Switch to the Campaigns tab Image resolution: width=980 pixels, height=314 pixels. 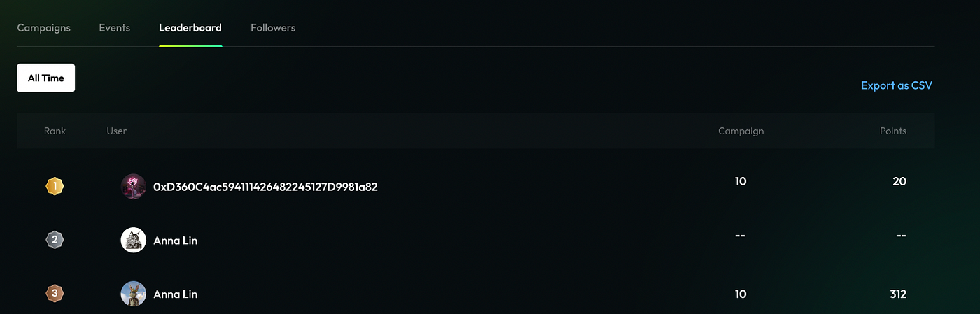click(43, 28)
